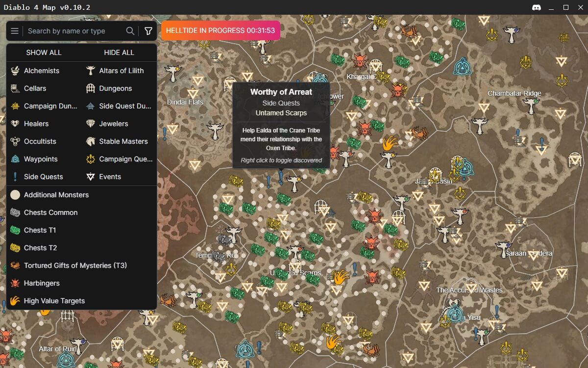Click the Side Quests filter item
This screenshot has width=588, height=368.
(43, 177)
